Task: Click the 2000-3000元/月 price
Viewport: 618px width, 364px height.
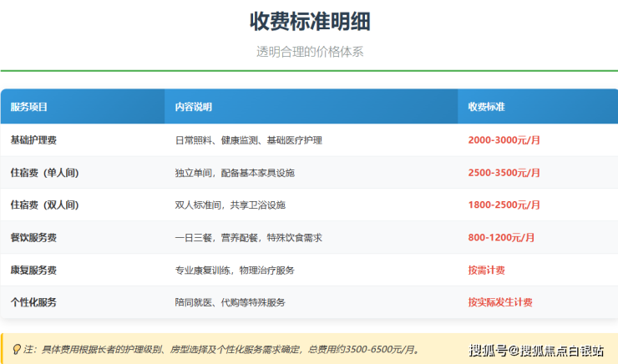Action: pyautogui.click(x=504, y=140)
